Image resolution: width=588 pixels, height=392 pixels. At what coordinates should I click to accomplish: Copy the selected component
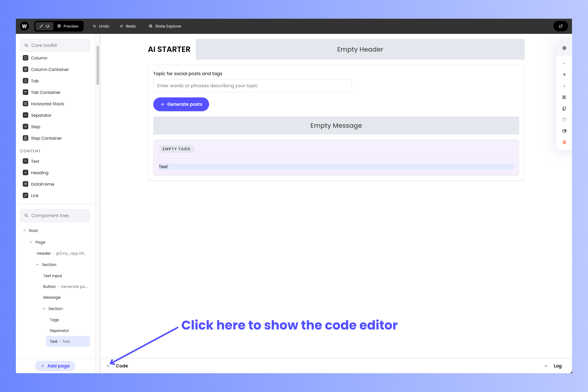pos(564,109)
